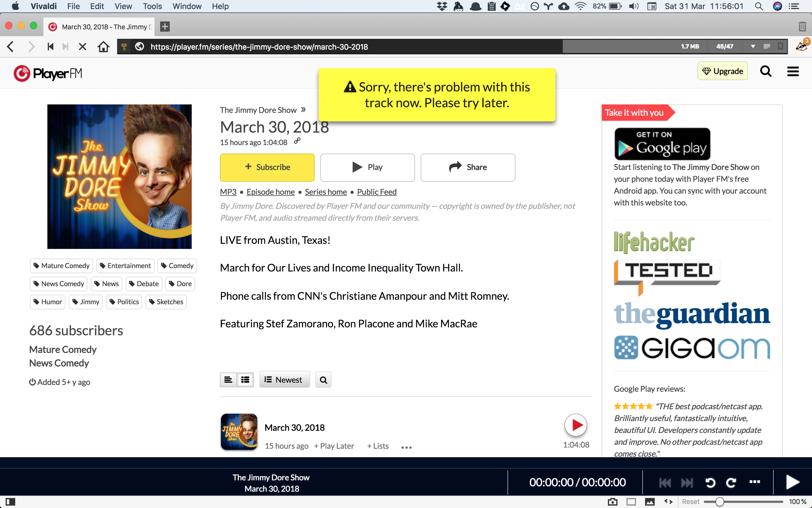The image size is (812, 508).
Task: Open the Public Feed link
Action: [377, 192]
